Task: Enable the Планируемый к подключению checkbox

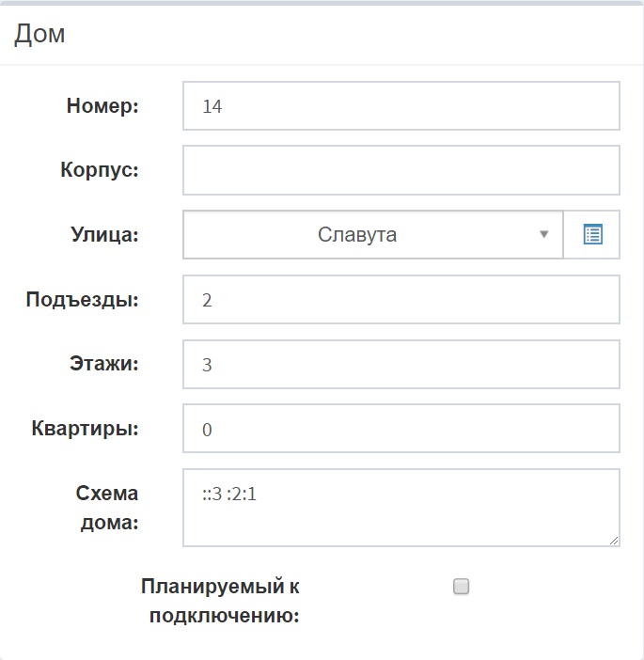Action: click(x=461, y=587)
